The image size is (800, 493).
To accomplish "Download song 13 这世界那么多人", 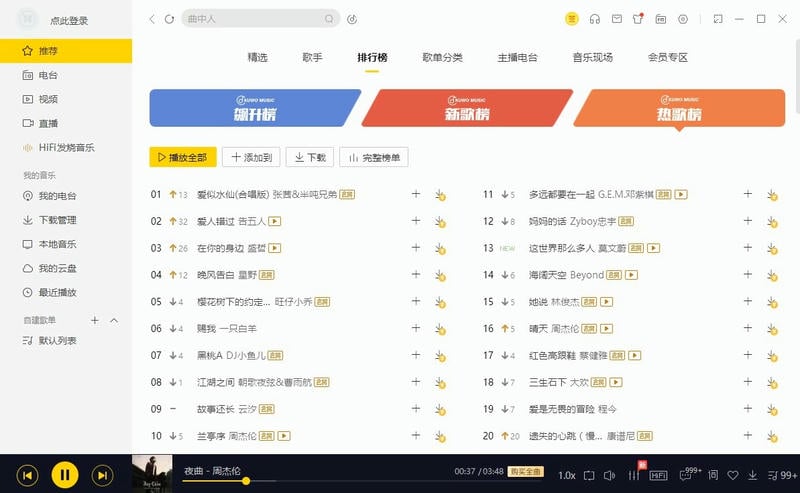I will pyautogui.click(x=772, y=249).
